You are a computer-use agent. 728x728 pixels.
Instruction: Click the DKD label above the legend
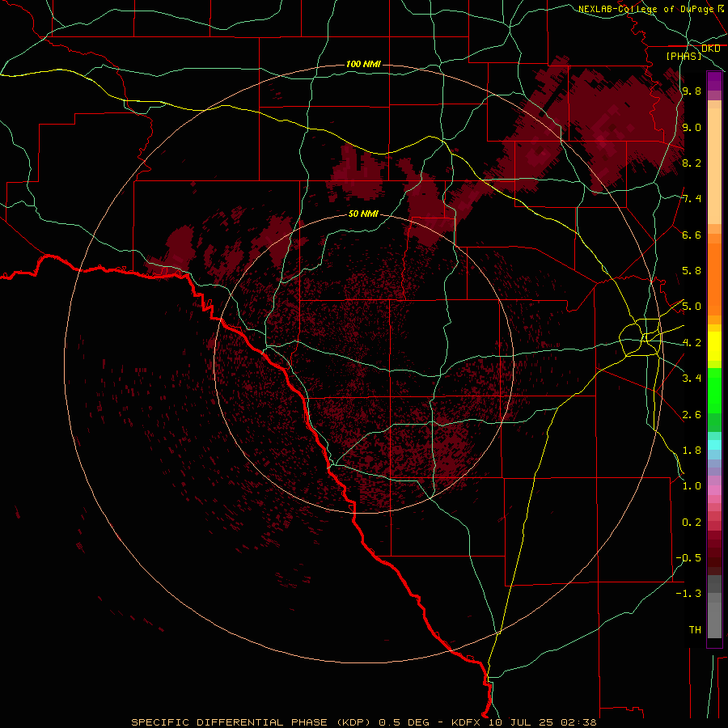[711, 49]
